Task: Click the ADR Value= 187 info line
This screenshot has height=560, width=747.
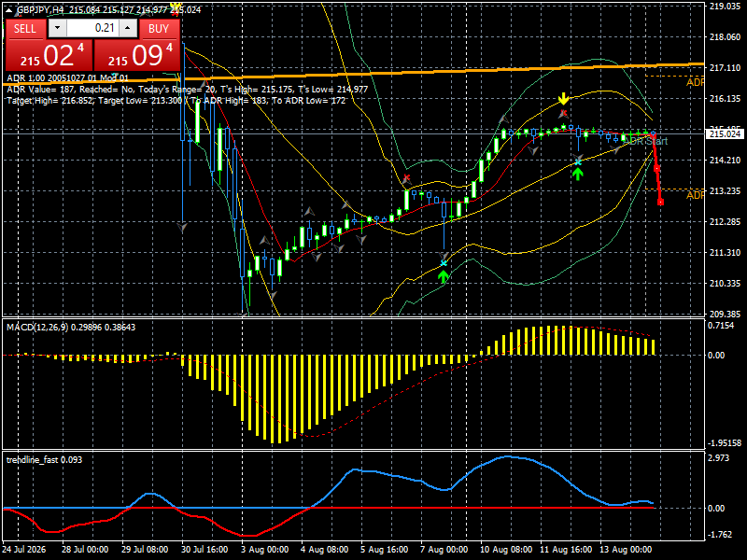Action: click(x=188, y=90)
